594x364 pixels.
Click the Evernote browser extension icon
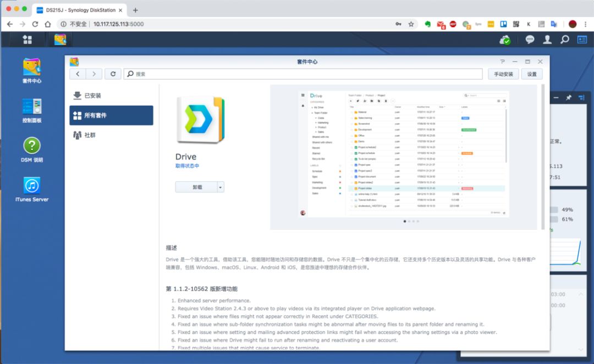[x=428, y=24]
